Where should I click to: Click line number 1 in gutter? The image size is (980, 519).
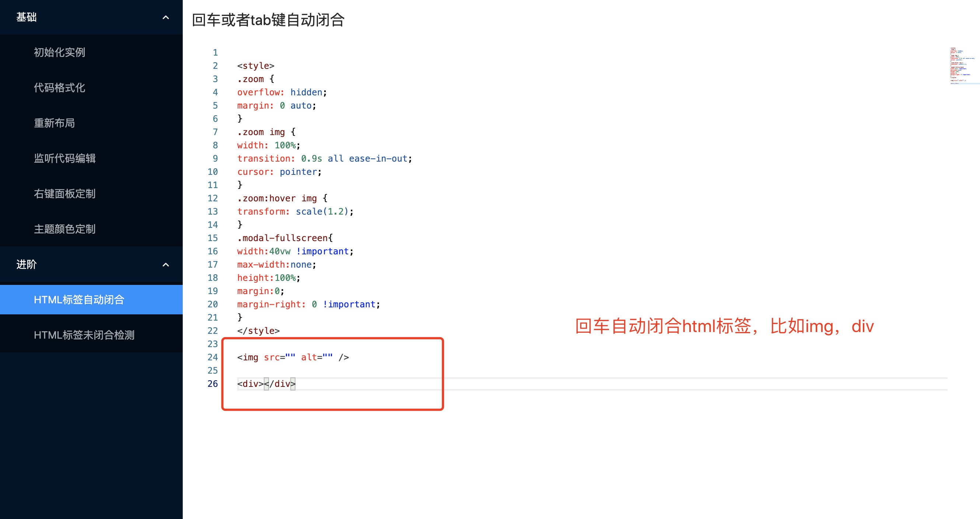coord(215,53)
